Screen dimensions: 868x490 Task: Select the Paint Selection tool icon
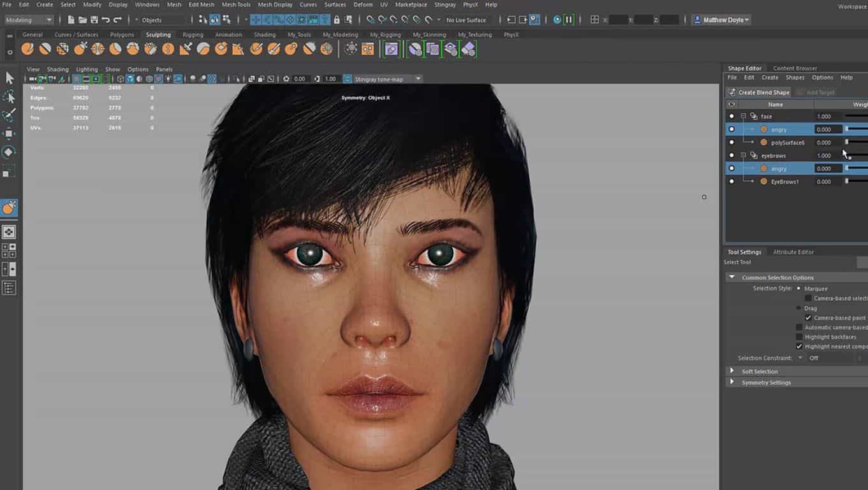(x=9, y=115)
